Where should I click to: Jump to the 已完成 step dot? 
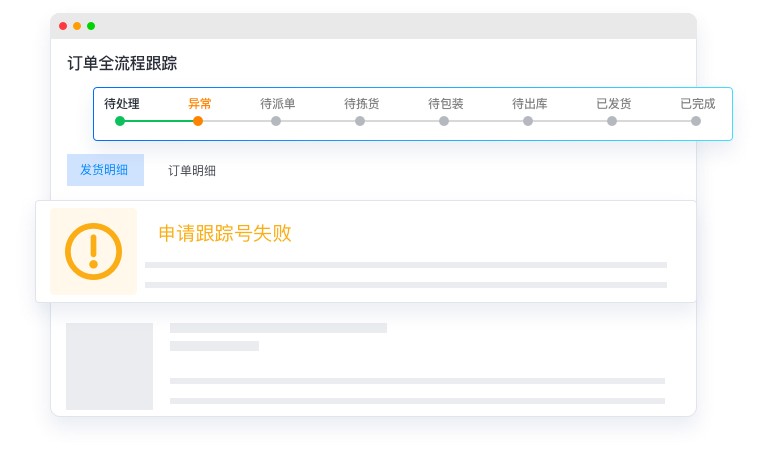pyautogui.click(x=696, y=121)
